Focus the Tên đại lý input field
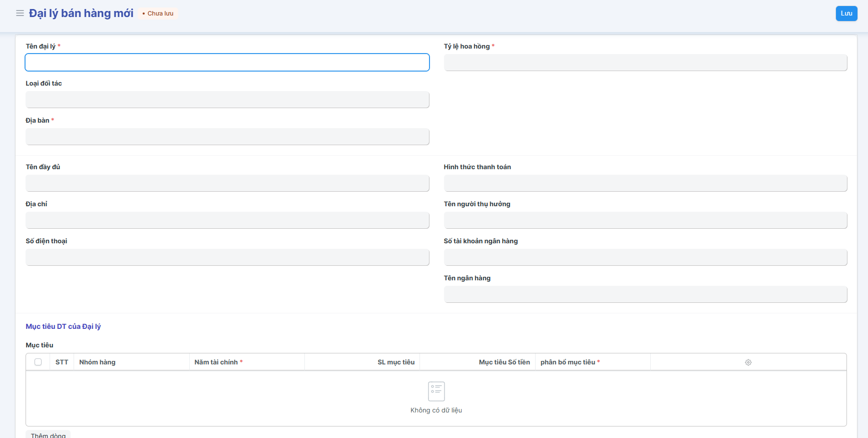The image size is (868, 438). [x=227, y=63]
